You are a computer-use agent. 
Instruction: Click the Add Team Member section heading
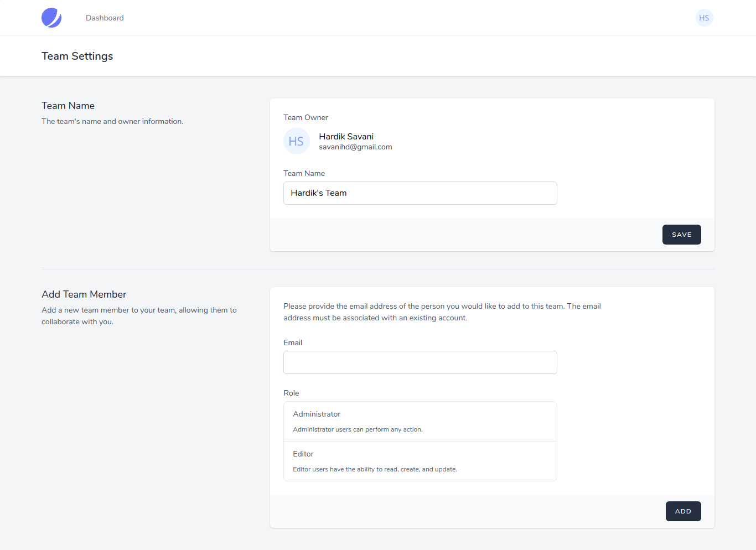pyautogui.click(x=84, y=294)
